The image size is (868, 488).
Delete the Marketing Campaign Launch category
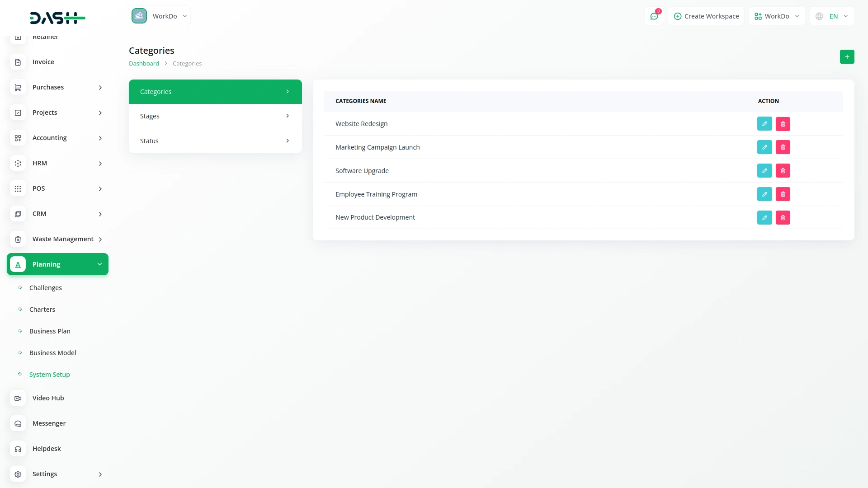(783, 147)
